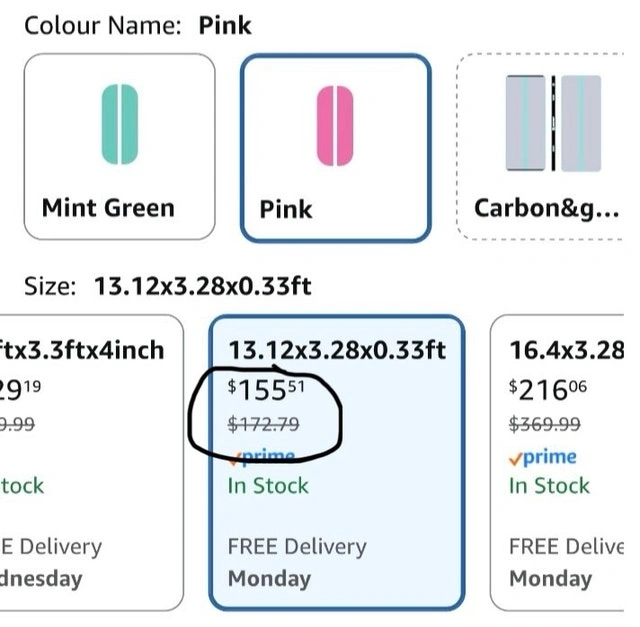640x627 pixels.
Task: Select the Mint Green colour label
Action: pos(108,208)
